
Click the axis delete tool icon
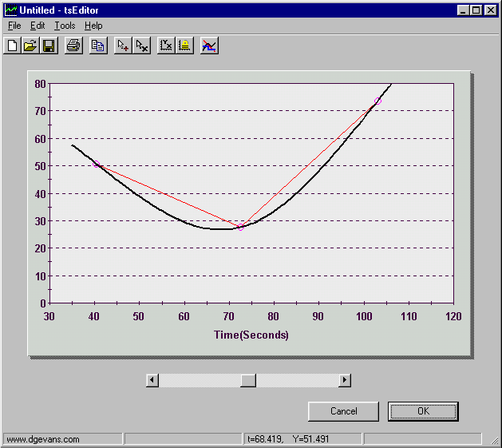point(166,46)
